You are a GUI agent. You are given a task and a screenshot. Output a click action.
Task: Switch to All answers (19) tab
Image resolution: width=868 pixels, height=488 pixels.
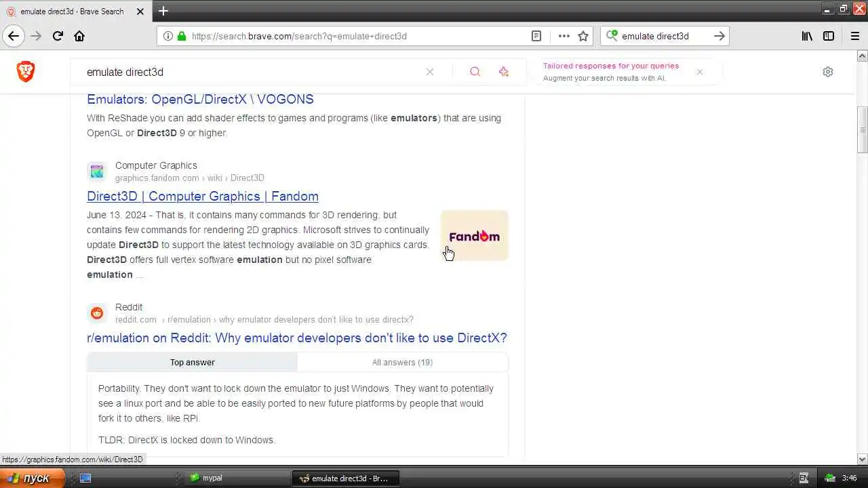pos(402,362)
